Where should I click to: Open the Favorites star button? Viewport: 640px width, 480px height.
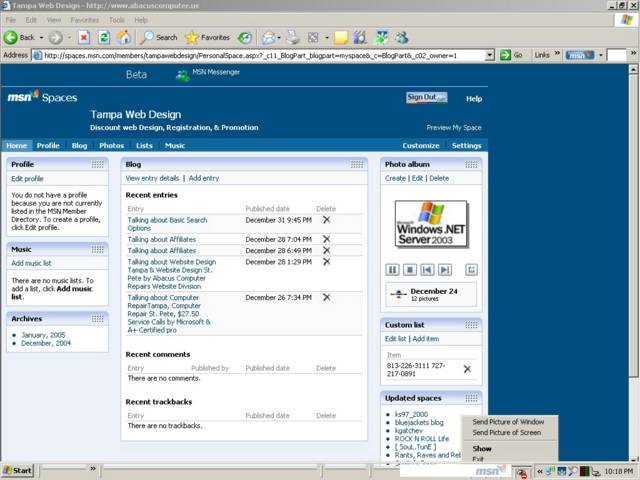[208, 38]
